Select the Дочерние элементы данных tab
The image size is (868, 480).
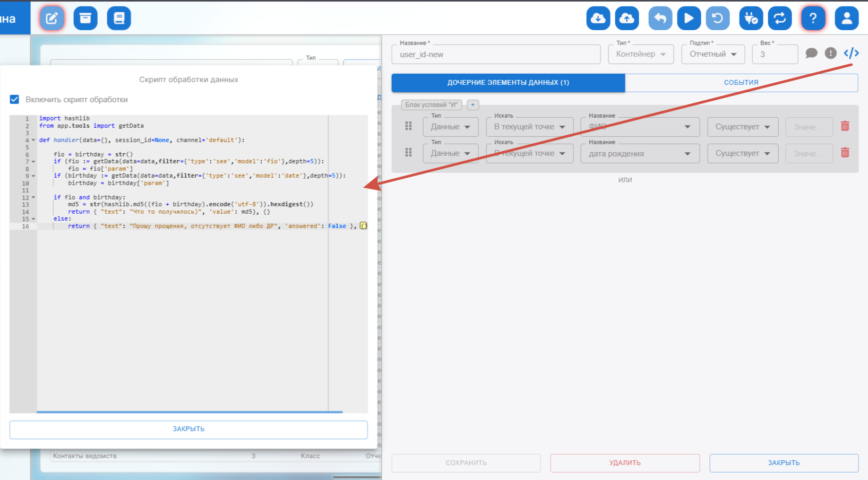click(x=508, y=83)
